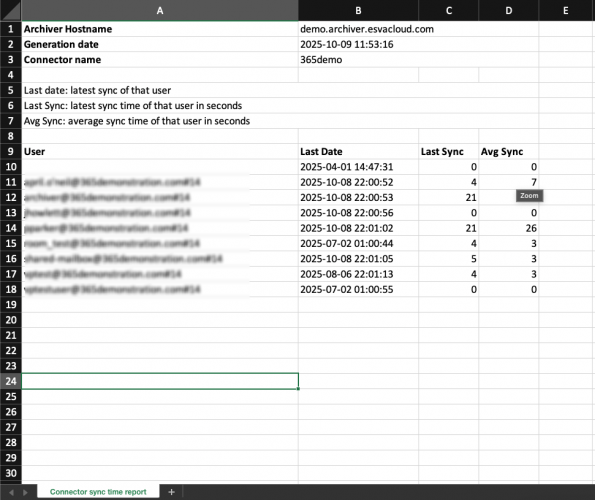595x500 pixels.
Task: Select cell showing 2025-04-01 14:47:31
Action: click(358, 167)
